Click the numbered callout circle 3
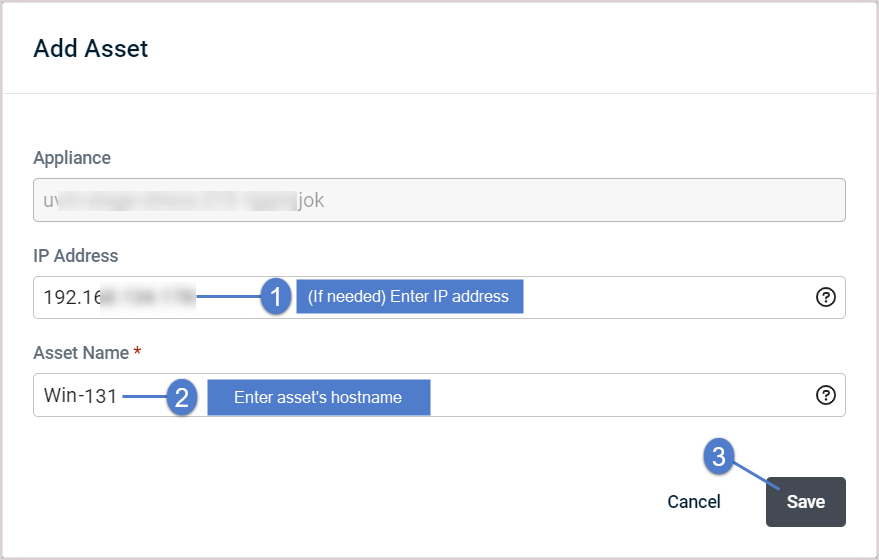Image resolution: width=879 pixels, height=560 pixels. pos(719,456)
